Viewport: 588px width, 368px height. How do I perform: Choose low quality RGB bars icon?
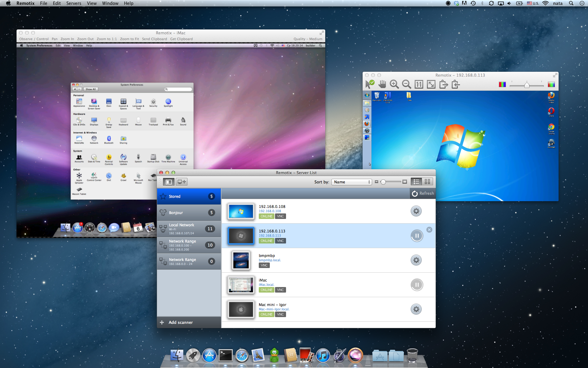tap(502, 84)
